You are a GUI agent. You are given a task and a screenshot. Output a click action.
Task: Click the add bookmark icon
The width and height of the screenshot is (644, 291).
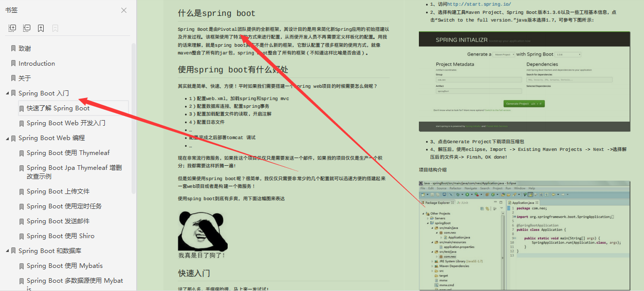pos(41,28)
